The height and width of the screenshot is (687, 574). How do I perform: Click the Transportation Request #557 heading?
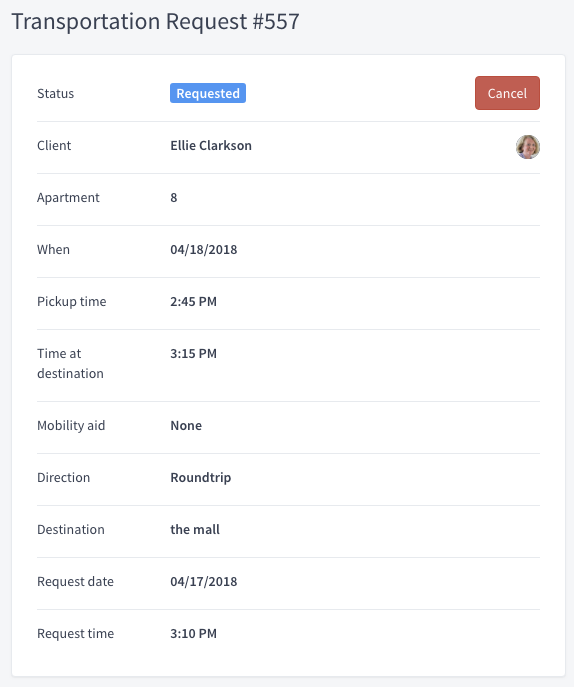[156, 21]
